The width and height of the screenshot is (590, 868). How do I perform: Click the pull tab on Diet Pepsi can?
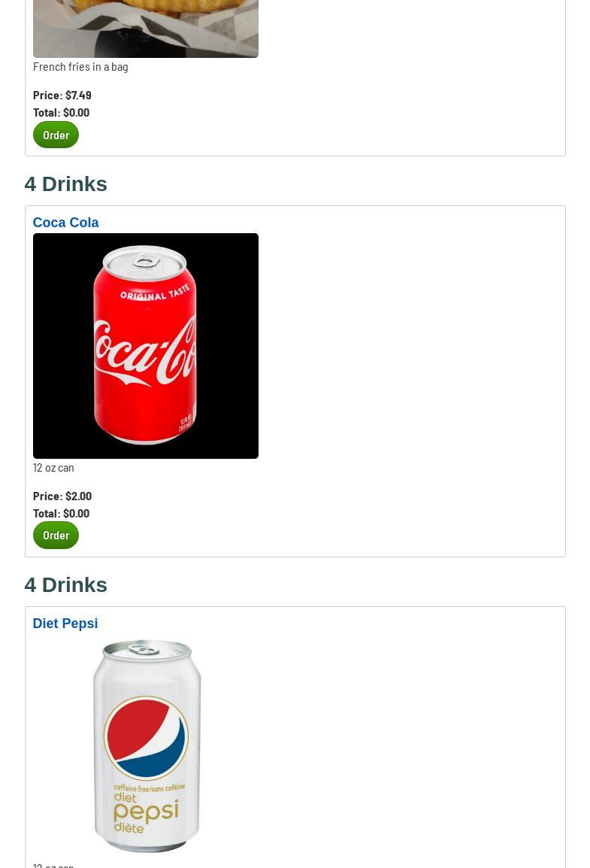(144, 648)
